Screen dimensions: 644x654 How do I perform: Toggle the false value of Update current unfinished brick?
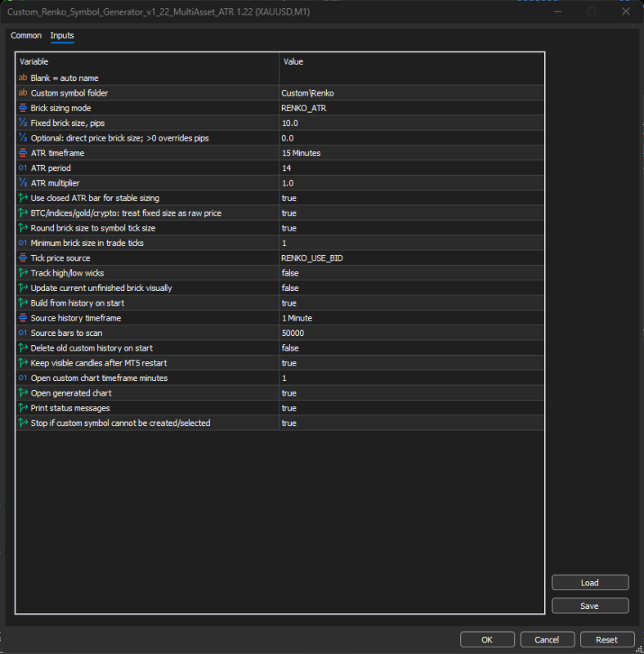pos(412,288)
